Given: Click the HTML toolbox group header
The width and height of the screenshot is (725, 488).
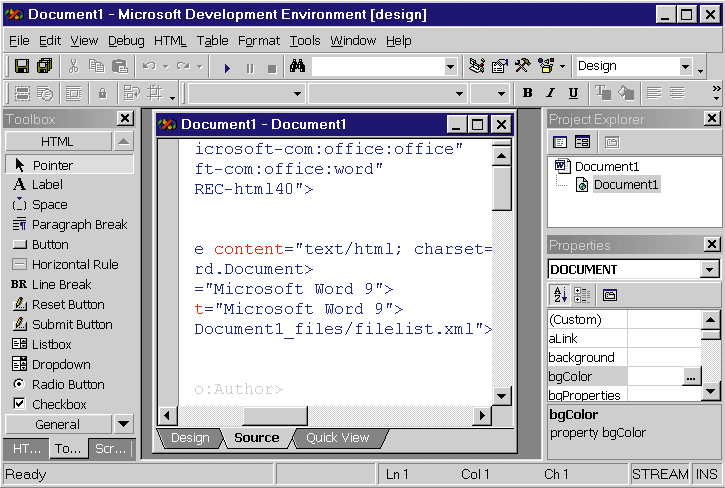Looking at the screenshot, I should tap(56, 142).
